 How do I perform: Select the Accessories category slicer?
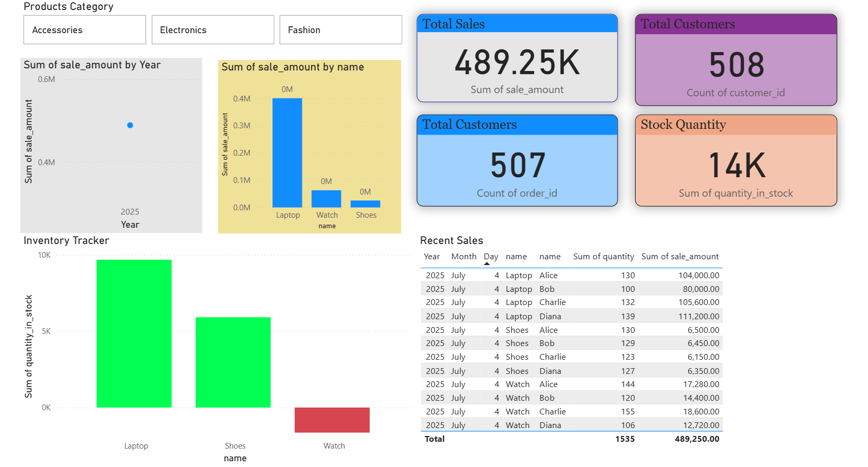(x=84, y=30)
